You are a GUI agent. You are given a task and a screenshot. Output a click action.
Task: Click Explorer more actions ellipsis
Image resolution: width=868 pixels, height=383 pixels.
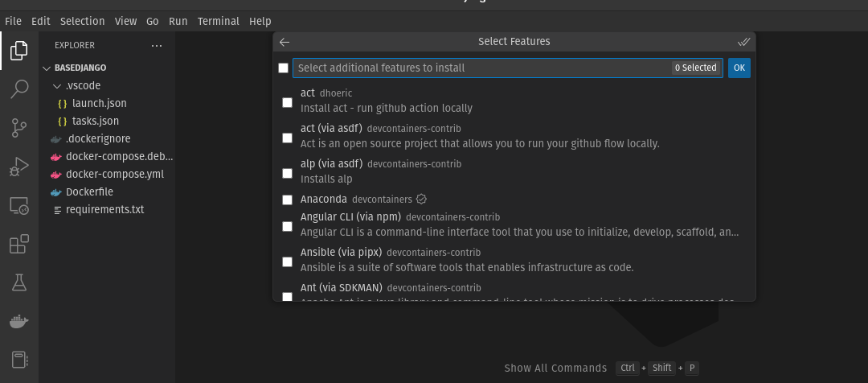point(157,45)
